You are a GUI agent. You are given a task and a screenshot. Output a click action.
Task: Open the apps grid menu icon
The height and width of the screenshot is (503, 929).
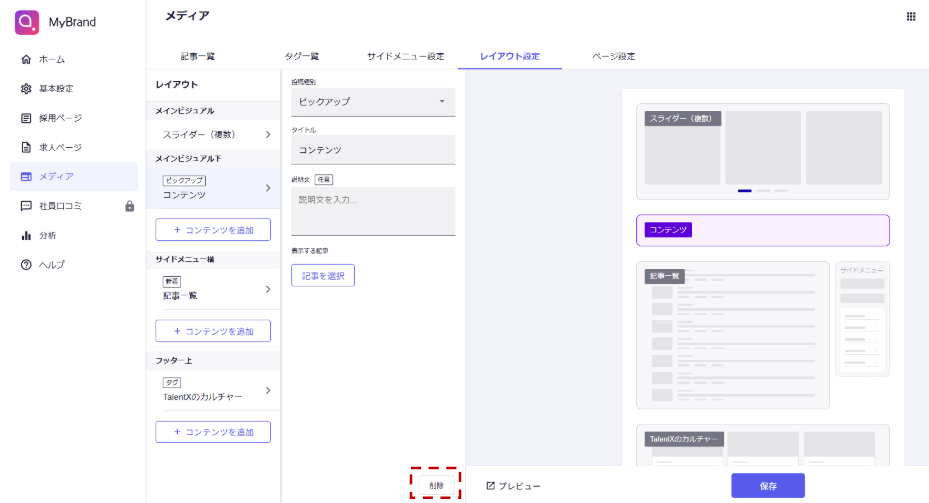tap(911, 17)
